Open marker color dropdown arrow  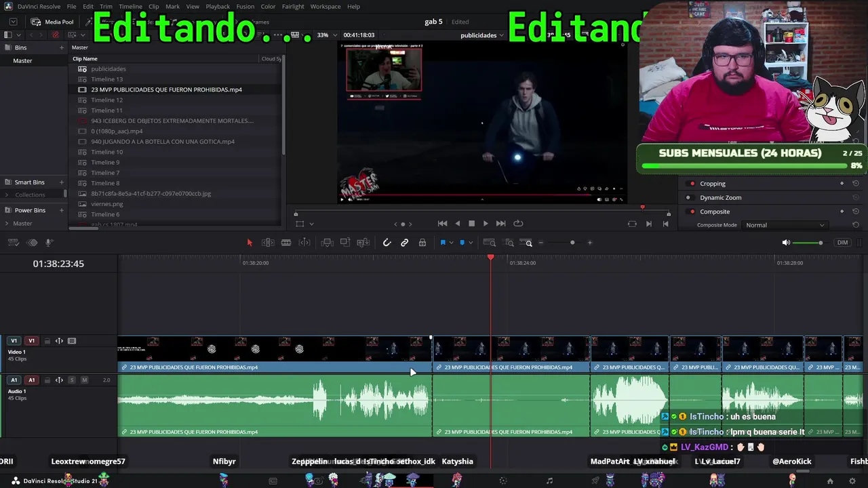(x=471, y=243)
